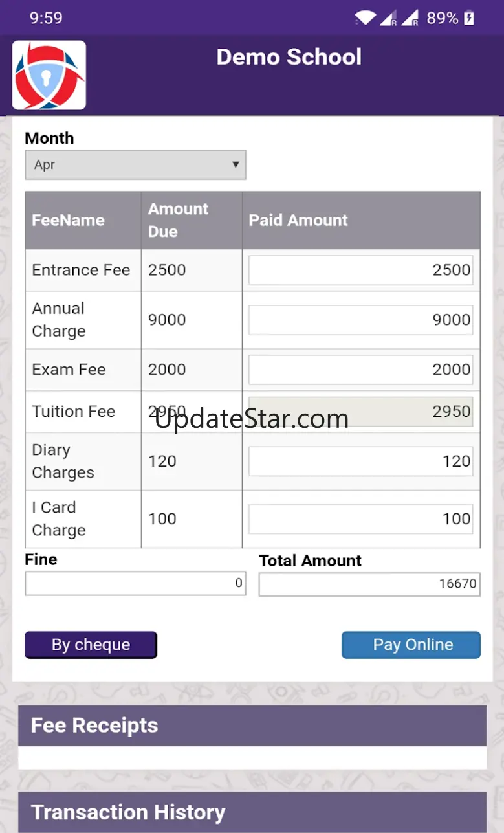Screen dimensions: 504x833
Task: Click the Total Amount field
Action: pyautogui.click(x=369, y=584)
